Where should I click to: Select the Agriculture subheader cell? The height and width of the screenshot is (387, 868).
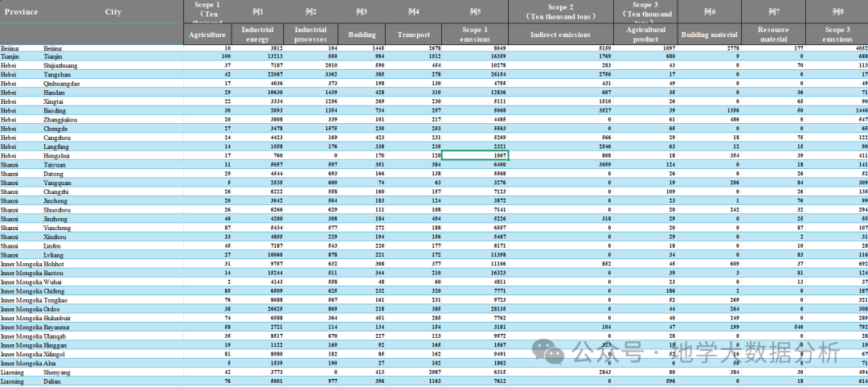[x=207, y=35]
